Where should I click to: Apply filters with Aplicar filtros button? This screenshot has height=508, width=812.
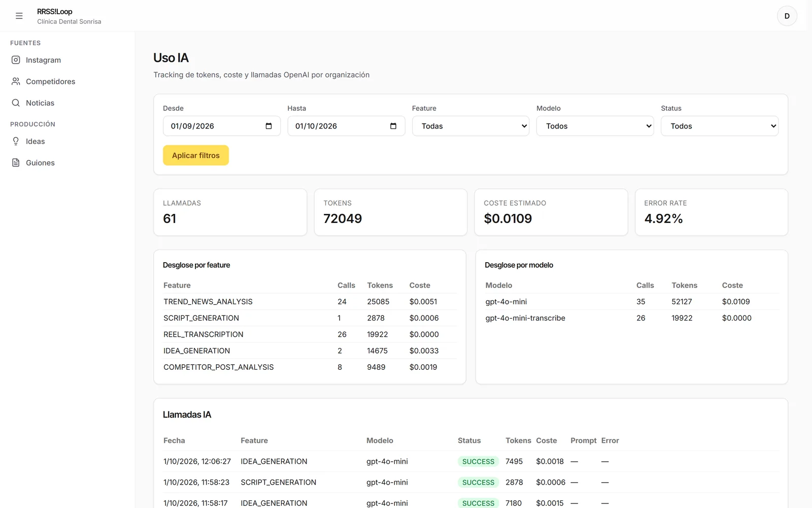pos(196,155)
